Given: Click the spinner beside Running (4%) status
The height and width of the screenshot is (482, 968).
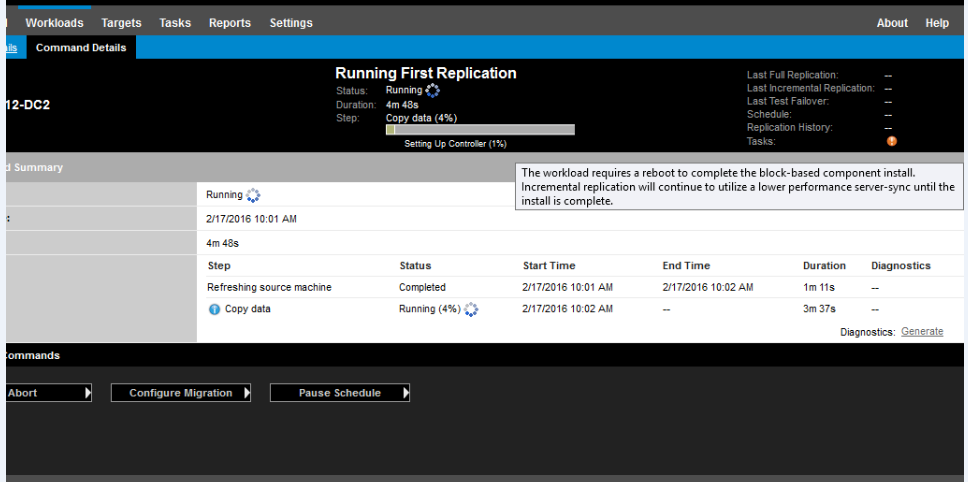Looking at the screenshot, I should [471, 310].
